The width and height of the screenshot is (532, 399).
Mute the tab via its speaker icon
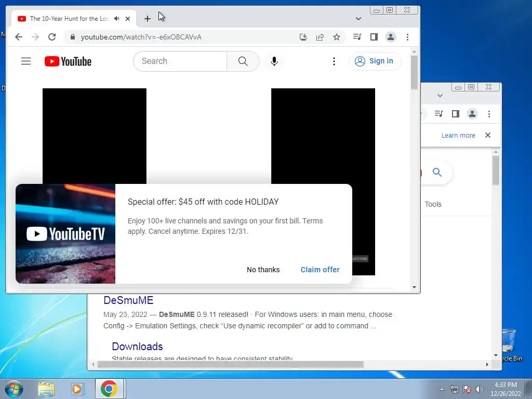tap(117, 19)
